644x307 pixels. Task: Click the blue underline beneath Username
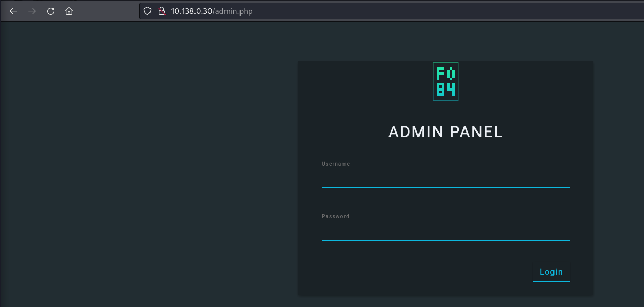pyautogui.click(x=445, y=187)
